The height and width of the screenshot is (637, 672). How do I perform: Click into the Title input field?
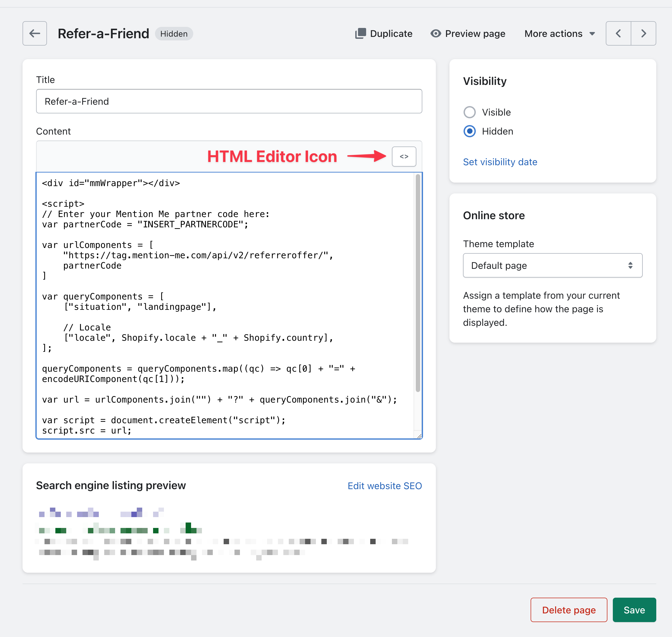pyautogui.click(x=229, y=101)
